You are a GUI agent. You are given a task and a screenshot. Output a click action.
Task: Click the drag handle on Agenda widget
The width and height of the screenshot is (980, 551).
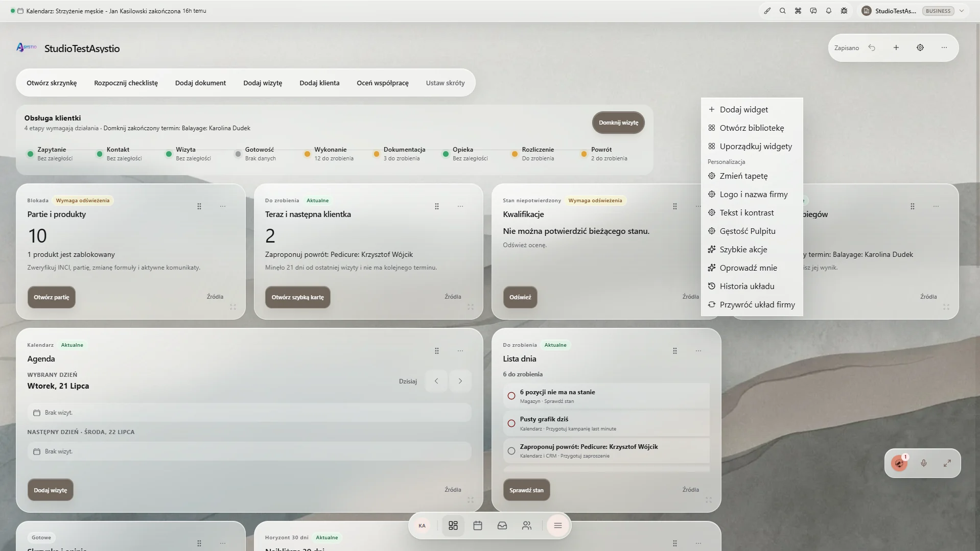point(436,351)
